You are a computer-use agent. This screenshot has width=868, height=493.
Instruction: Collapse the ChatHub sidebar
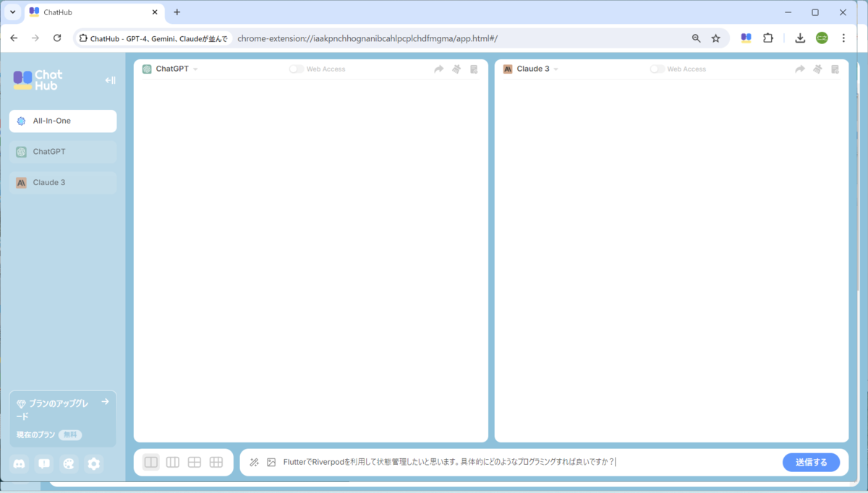110,80
